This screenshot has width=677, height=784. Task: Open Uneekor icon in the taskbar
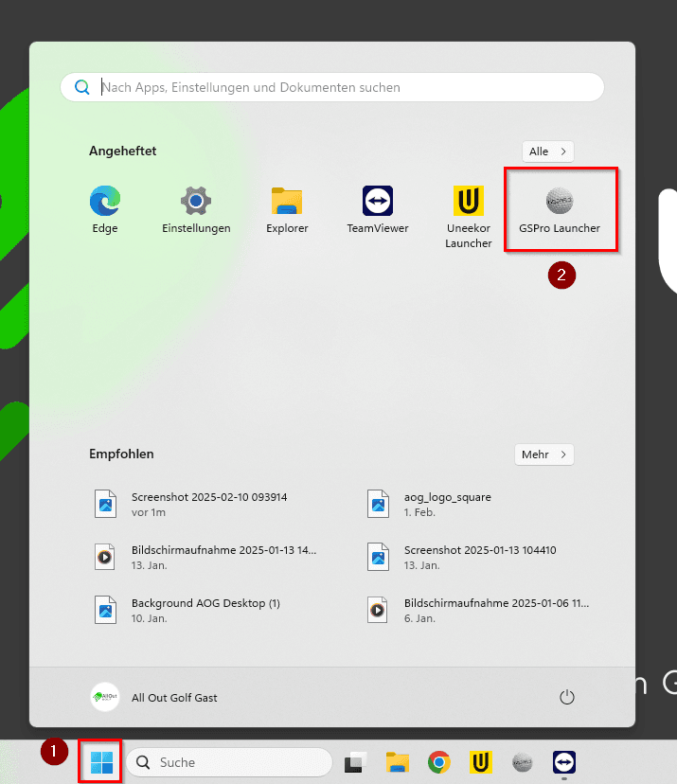click(x=480, y=762)
